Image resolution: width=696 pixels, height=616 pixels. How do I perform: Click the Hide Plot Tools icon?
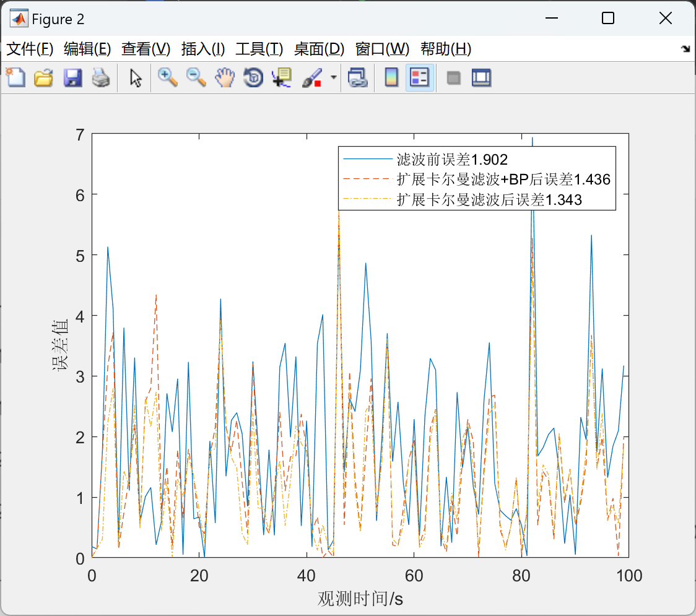click(453, 78)
